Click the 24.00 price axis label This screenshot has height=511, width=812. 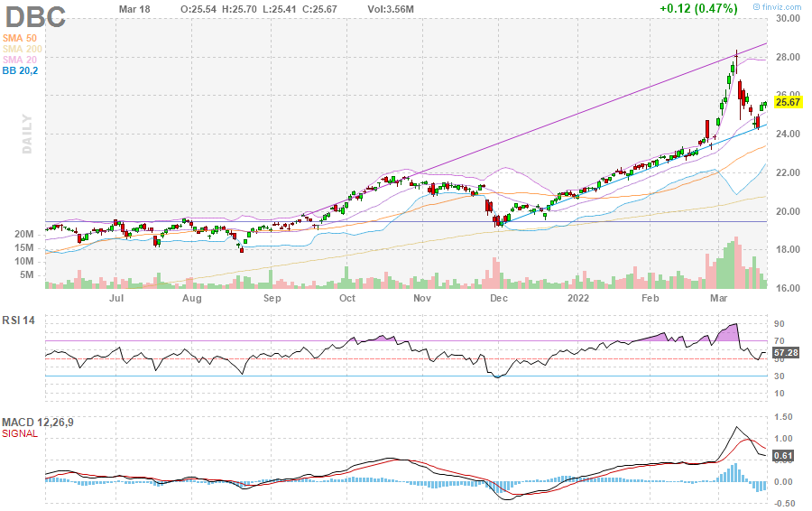(788, 135)
